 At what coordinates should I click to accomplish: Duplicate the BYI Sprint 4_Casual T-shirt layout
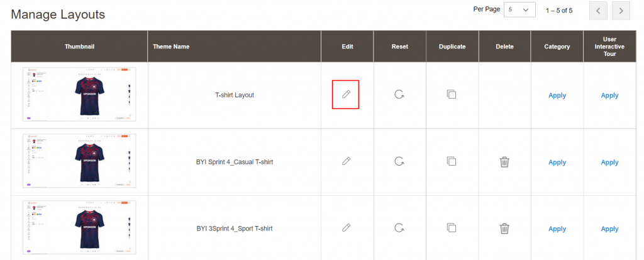pyautogui.click(x=451, y=161)
